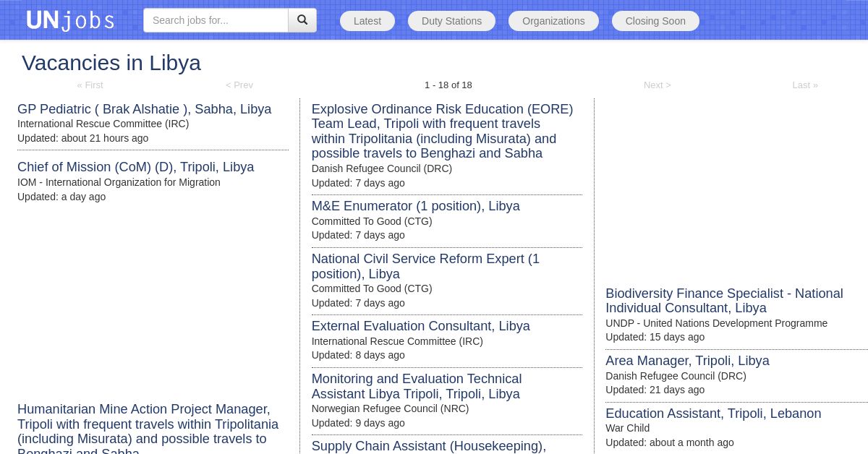The height and width of the screenshot is (454, 868).
Task: Click 'IOM - International Organization for Migration' text
Action: tap(119, 182)
